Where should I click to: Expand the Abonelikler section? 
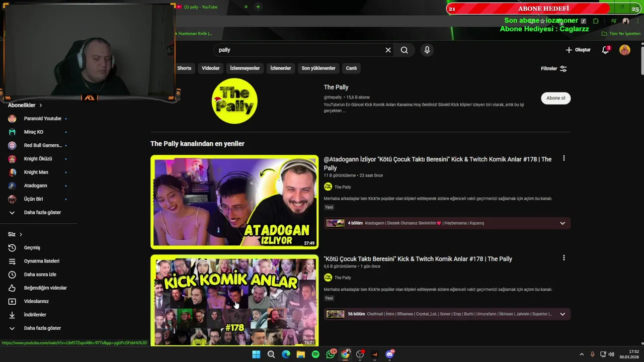point(25,105)
